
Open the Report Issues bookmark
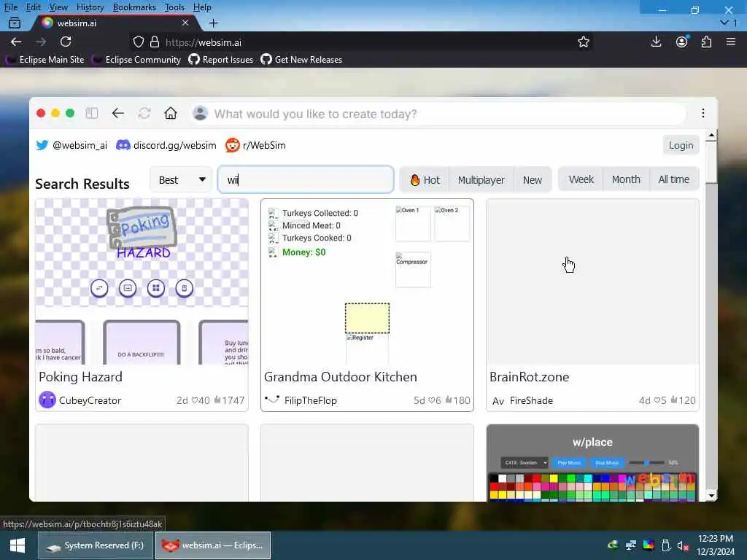coord(220,60)
